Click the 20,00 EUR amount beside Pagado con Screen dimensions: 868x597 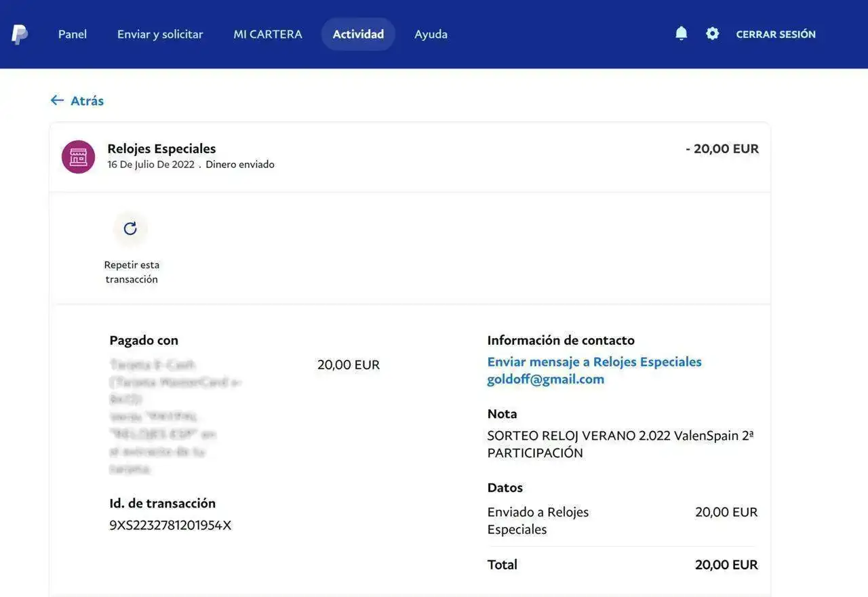pyautogui.click(x=349, y=365)
